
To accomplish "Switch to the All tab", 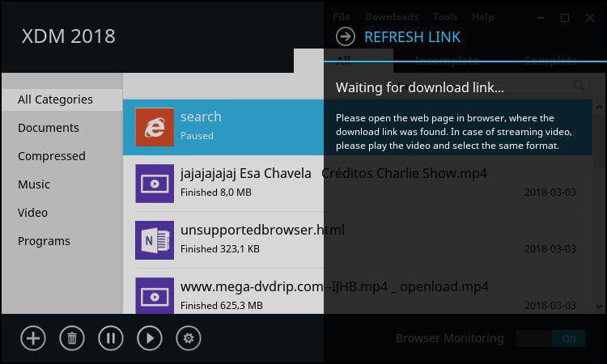I will tap(343, 61).
